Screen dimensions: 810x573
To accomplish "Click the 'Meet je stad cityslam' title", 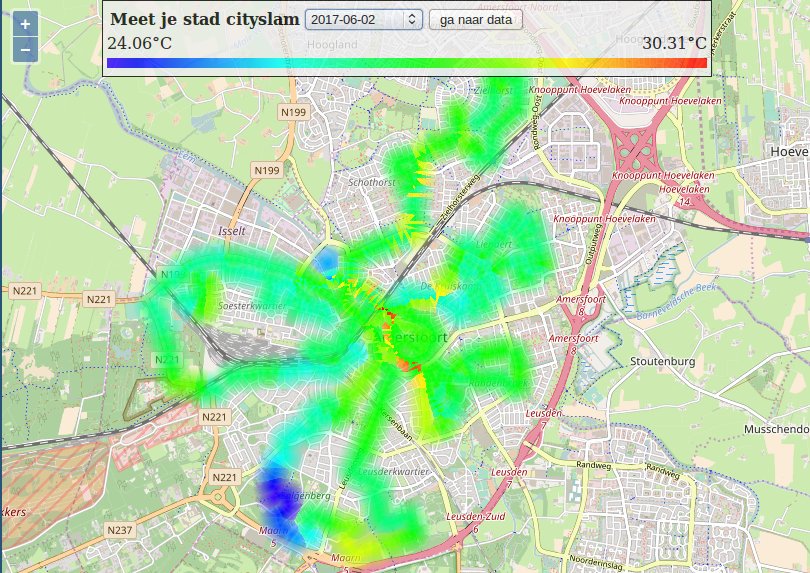I will tap(205, 19).
